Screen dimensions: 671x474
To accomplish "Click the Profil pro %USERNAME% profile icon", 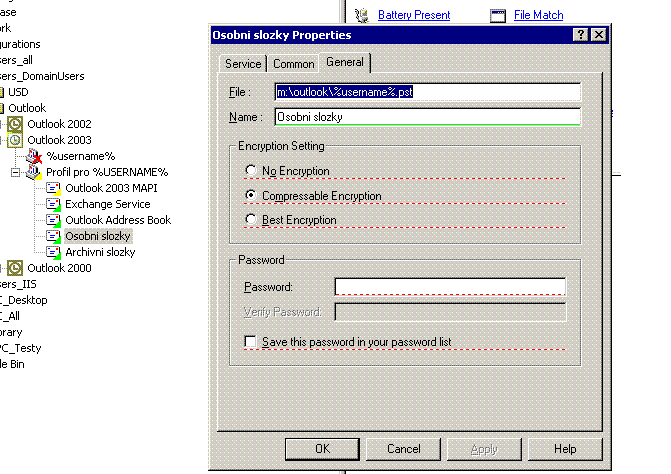I will point(34,172).
